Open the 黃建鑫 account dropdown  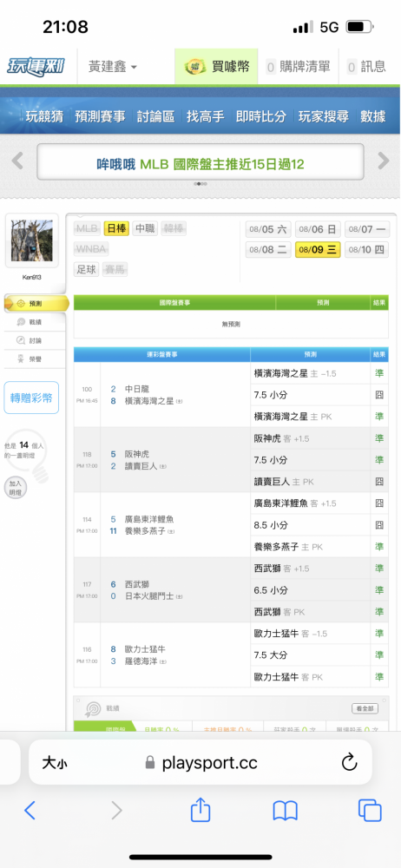click(x=113, y=67)
